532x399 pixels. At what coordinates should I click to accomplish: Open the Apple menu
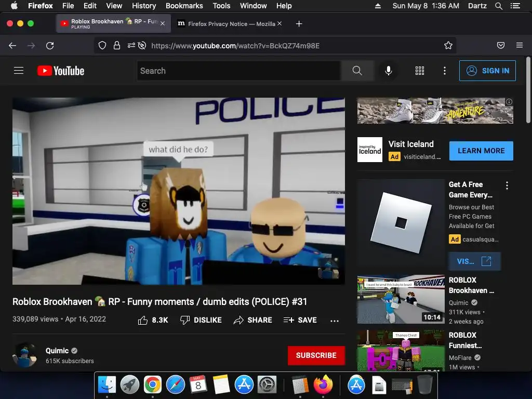[x=14, y=6]
